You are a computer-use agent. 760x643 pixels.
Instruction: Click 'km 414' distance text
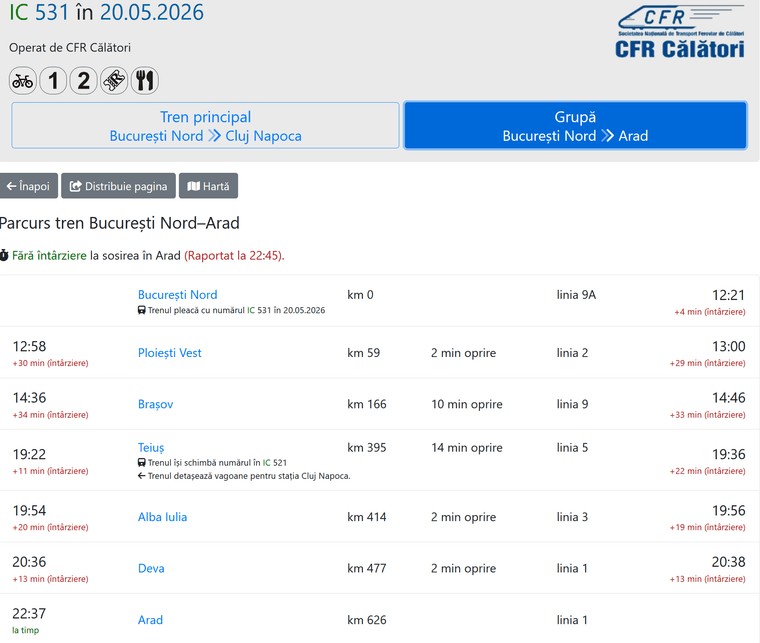(x=367, y=517)
